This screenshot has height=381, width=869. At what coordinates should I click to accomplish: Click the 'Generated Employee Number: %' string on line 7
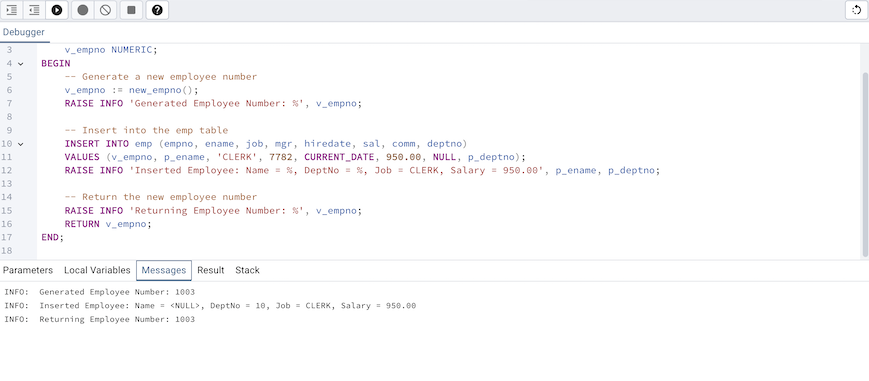coord(217,103)
